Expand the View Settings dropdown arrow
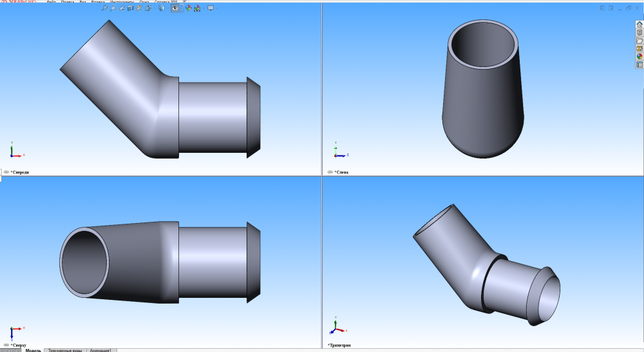This screenshot has width=644, height=352. pyautogui.click(x=217, y=8)
